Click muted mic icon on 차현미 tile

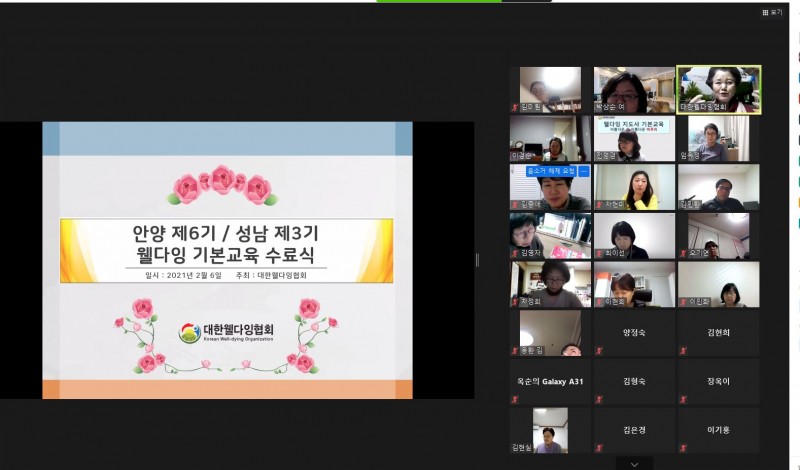[x=599, y=205]
